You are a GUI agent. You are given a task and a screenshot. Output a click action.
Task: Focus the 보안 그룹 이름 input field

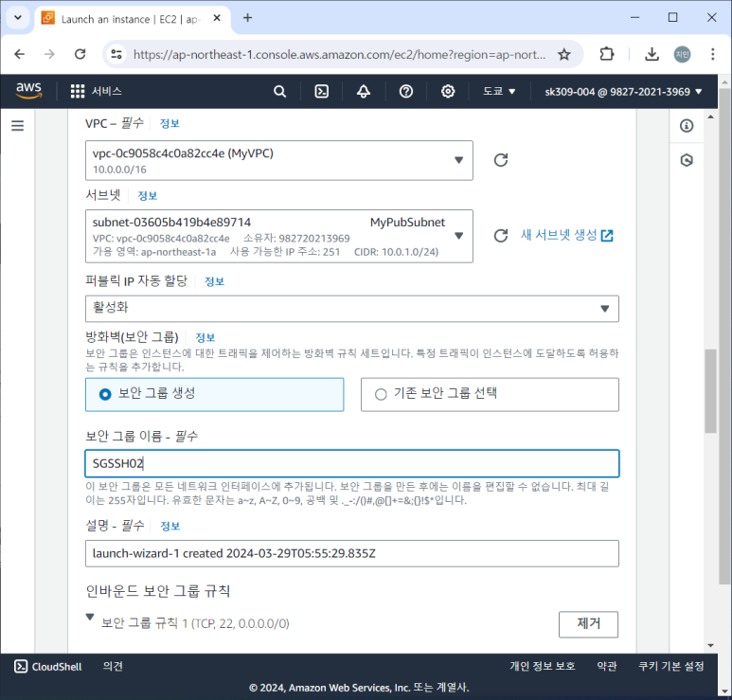(352, 464)
